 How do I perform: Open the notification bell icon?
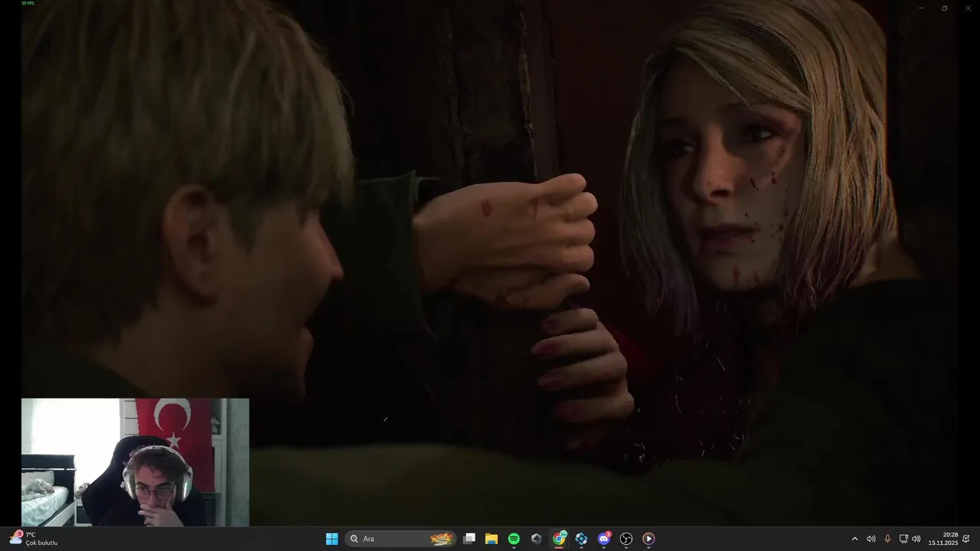pos(966,539)
